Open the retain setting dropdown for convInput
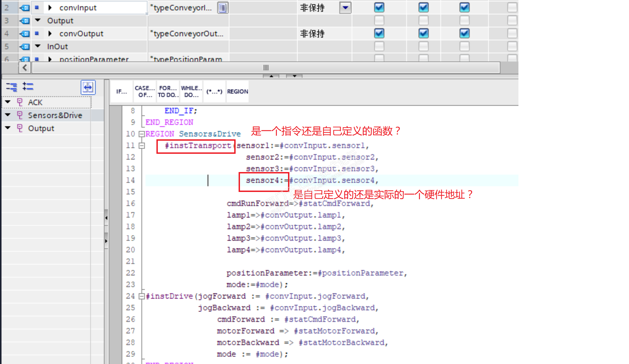 pyautogui.click(x=345, y=8)
